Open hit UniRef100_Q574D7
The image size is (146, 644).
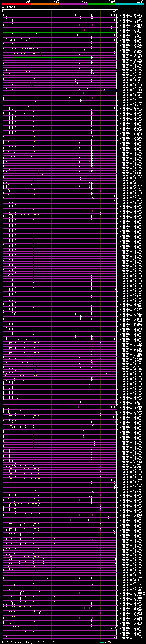(x=131, y=308)
